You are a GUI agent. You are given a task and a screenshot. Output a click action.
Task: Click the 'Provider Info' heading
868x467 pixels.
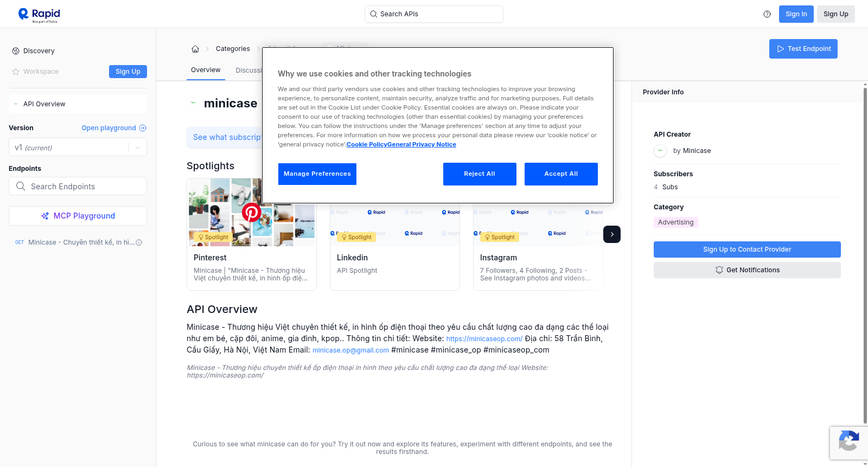click(663, 92)
